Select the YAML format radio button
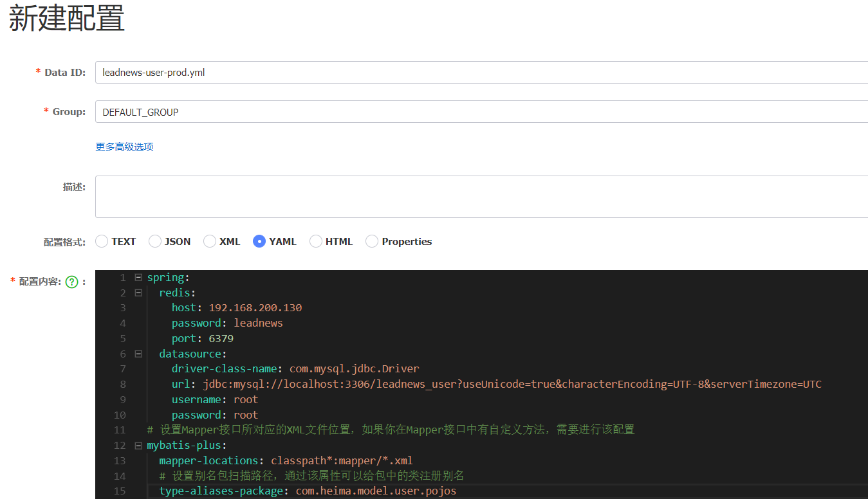This screenshot has height=499, width=868. pyautogui.click(x=259, y=241)
